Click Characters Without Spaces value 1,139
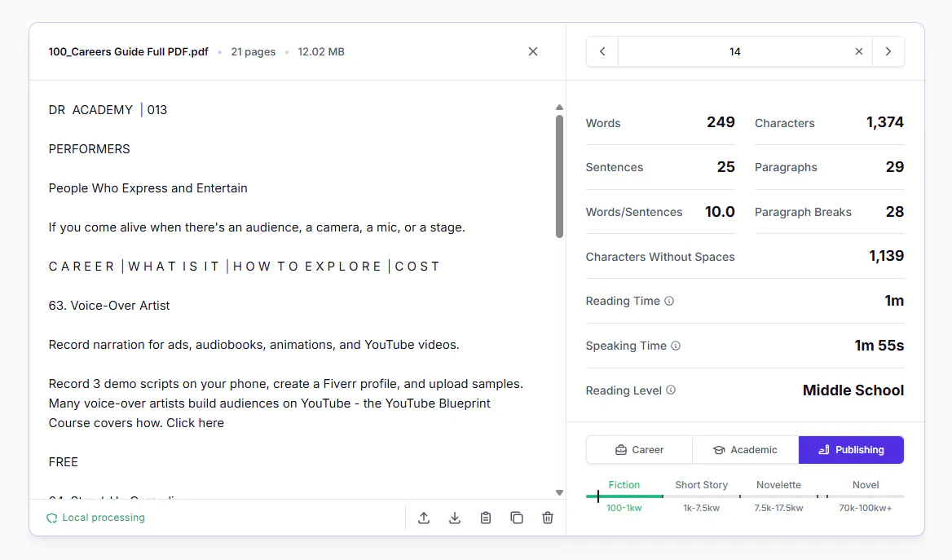The width and height of the screenshot is (952, 560). pos(887,256)
